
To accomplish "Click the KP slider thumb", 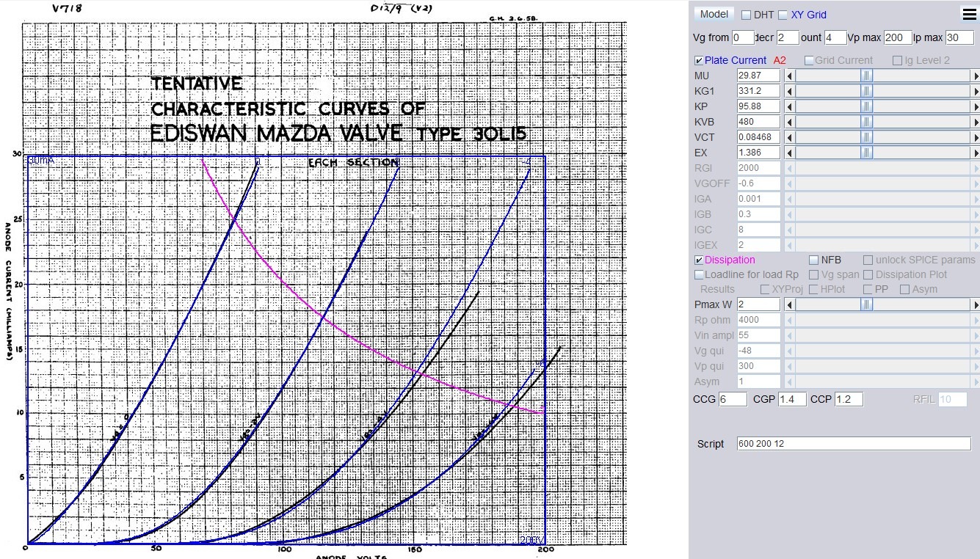I will (867, 106).
